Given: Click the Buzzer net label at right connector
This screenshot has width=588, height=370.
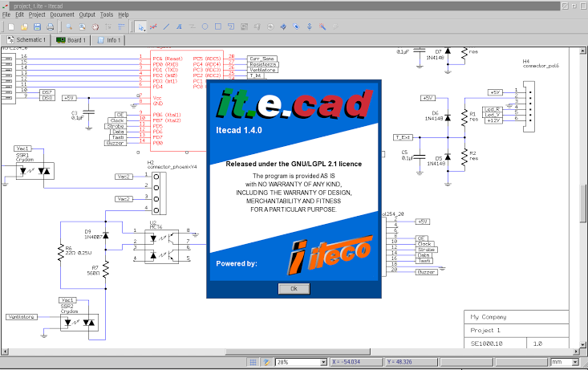Looking at the screenshot, I should point(427,272).
